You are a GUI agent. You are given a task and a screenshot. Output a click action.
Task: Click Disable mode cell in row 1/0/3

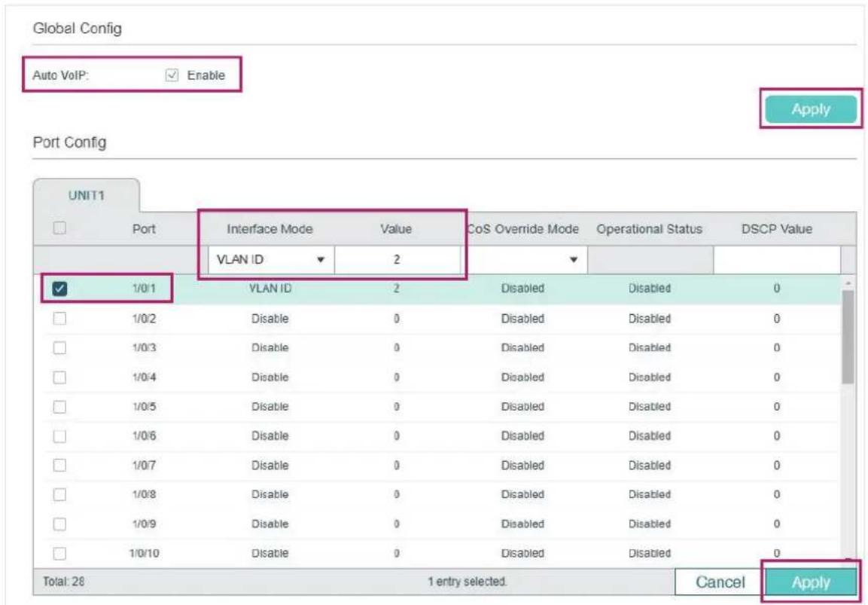(270, 348)
